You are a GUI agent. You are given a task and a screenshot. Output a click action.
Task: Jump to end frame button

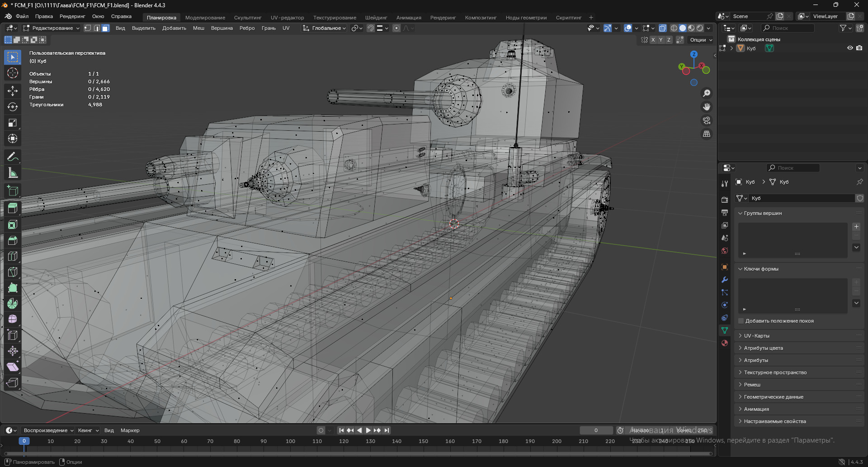387,430
